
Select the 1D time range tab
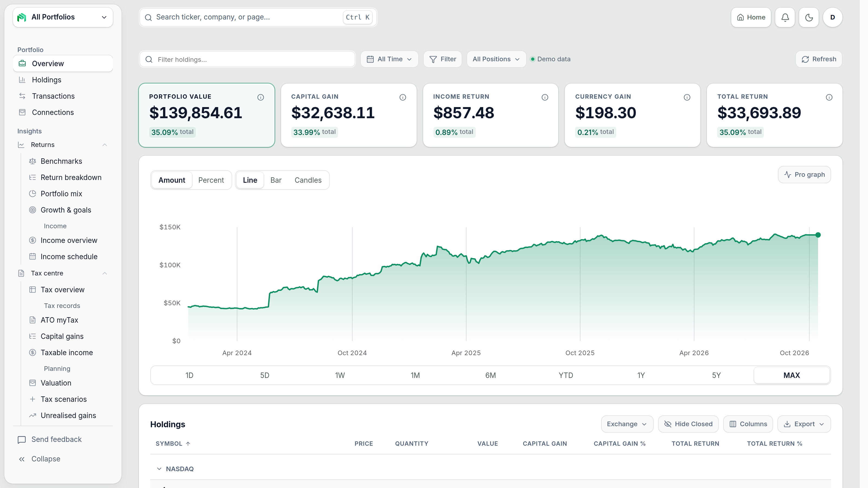coord(191,379)
